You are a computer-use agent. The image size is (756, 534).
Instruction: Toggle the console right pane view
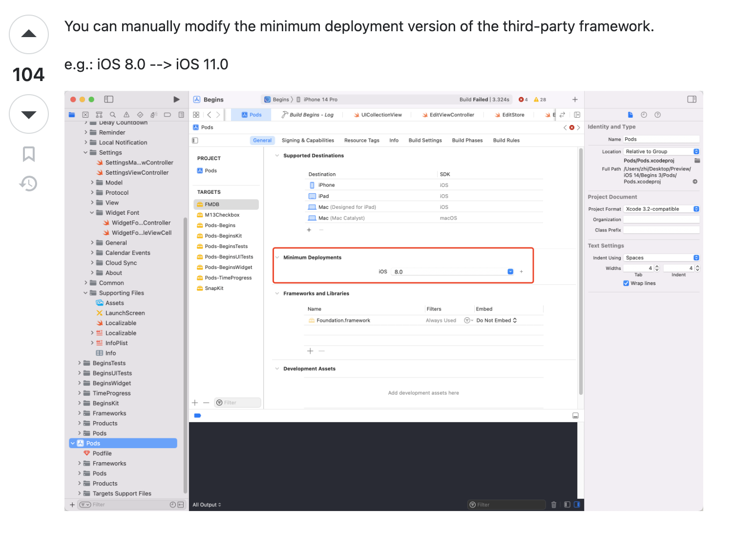click(577, 505)
